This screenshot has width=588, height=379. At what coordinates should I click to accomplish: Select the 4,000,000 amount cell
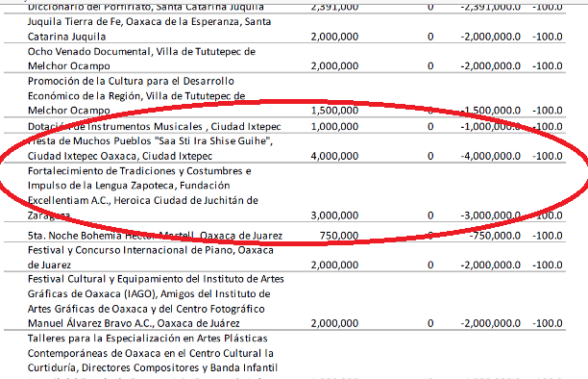click(x=334, y=156)
